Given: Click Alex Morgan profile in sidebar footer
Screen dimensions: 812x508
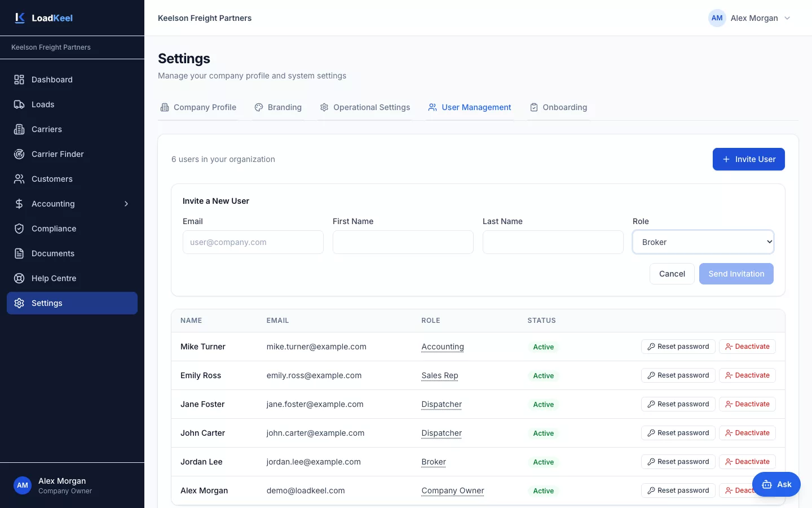Looking at the screenshot, I should [x=72, y=485].
